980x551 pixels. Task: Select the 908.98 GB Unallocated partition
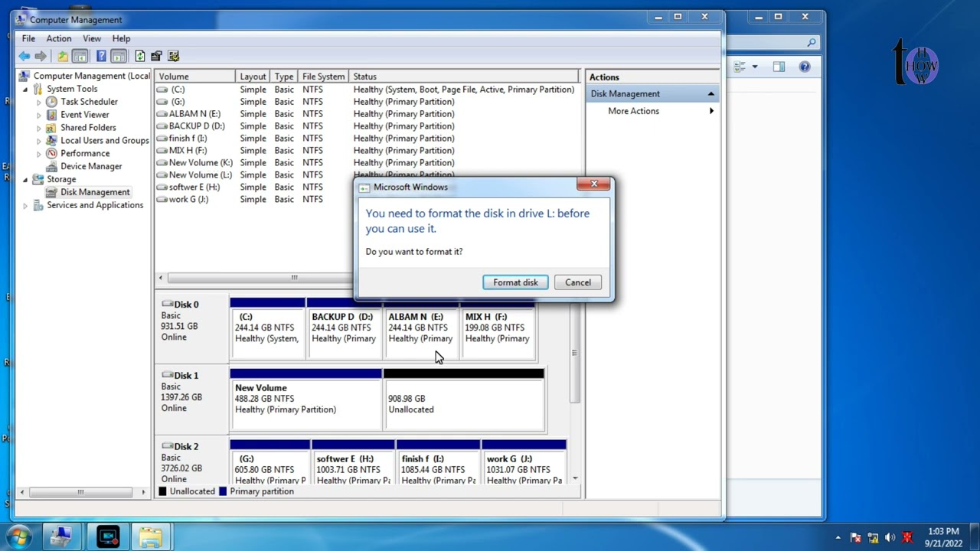coord(464,400)
